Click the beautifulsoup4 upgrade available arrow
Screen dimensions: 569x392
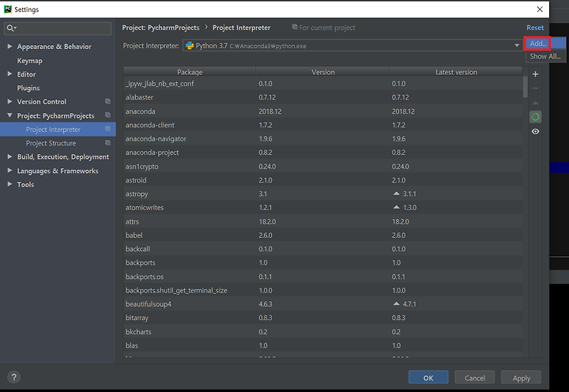click(396, 303)
